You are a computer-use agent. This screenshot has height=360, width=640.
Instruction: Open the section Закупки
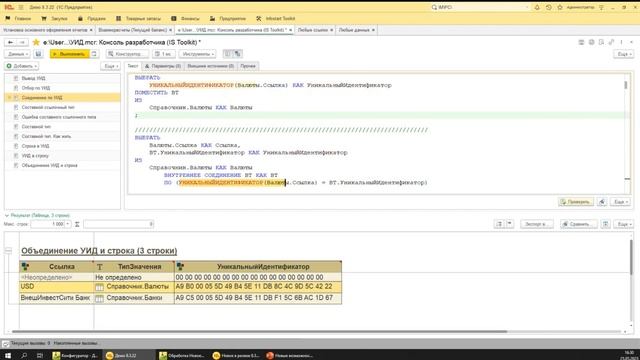coord(54,18)
